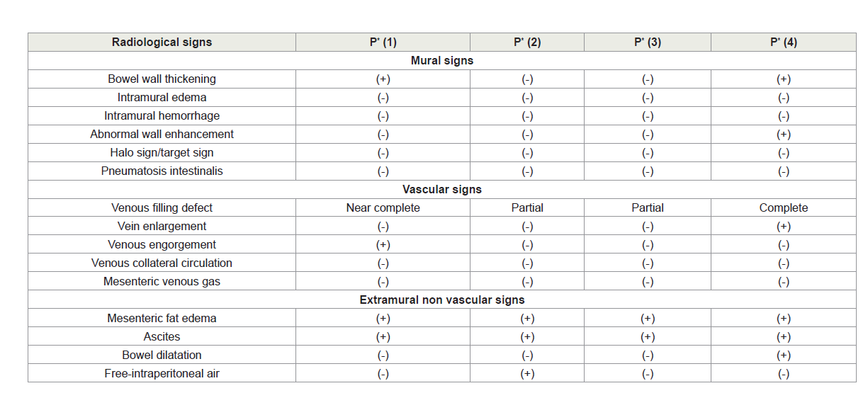The image size is (868, 393).
Task: Select the P* (1) column header
Action: pyautogui.click(x=383, y=42)
